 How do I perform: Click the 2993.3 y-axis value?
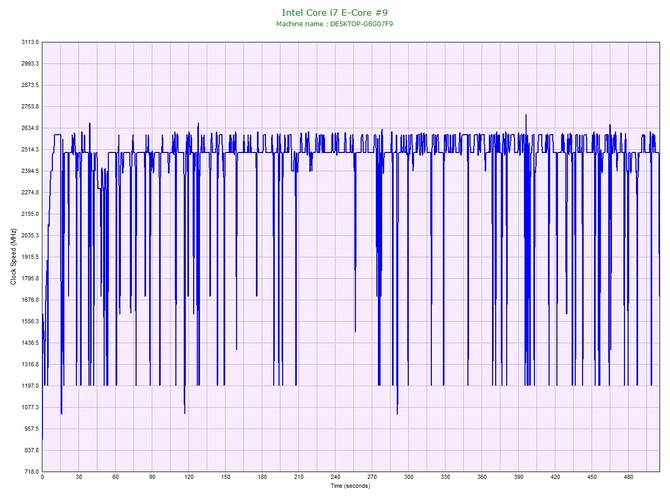[30, 64]
